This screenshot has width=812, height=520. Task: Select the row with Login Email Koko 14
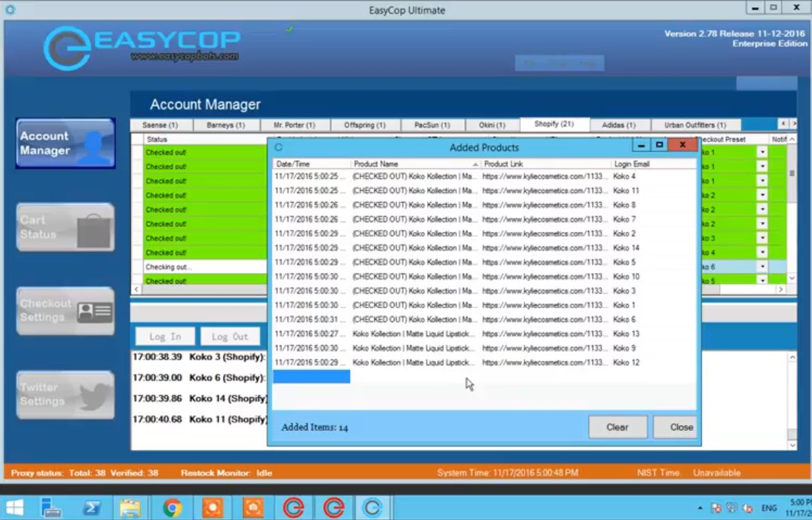pos(485,248)
